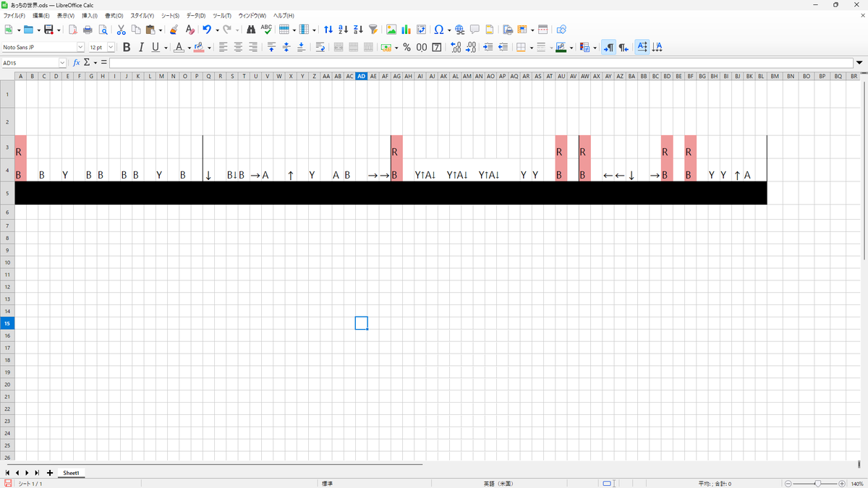Viewport: 868px width, 488px height.
Task: Wrap text icon
Action: click(320, 47)
